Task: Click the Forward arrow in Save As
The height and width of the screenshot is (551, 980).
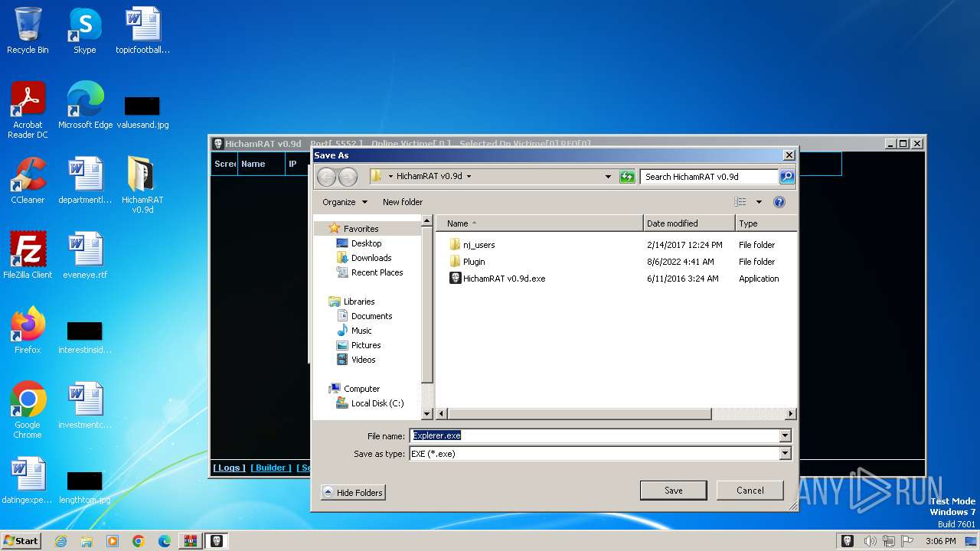Action: coord(348,177)
